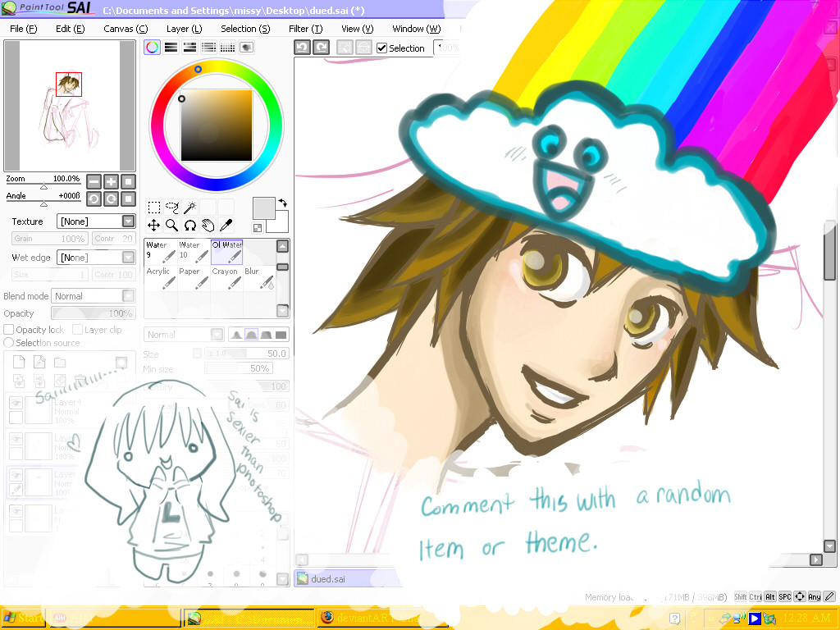Open the deviantART Firefox taskbar window
This screenshot has height=630, width=840.
click(381, 618)
